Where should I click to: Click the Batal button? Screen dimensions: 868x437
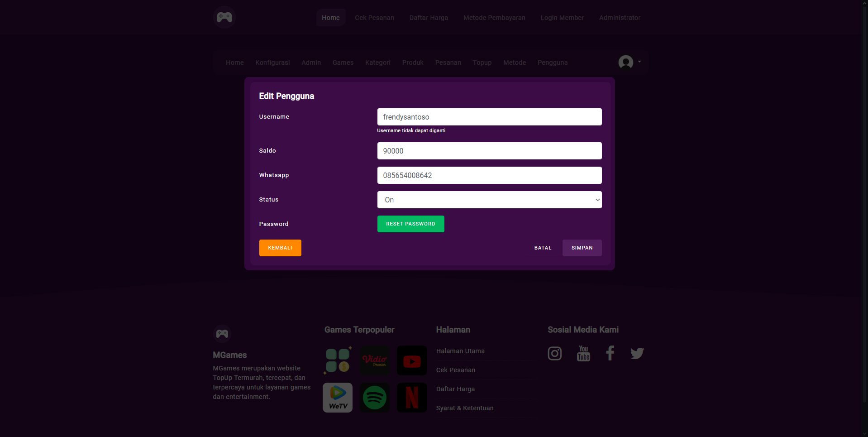tap(543, 248)
